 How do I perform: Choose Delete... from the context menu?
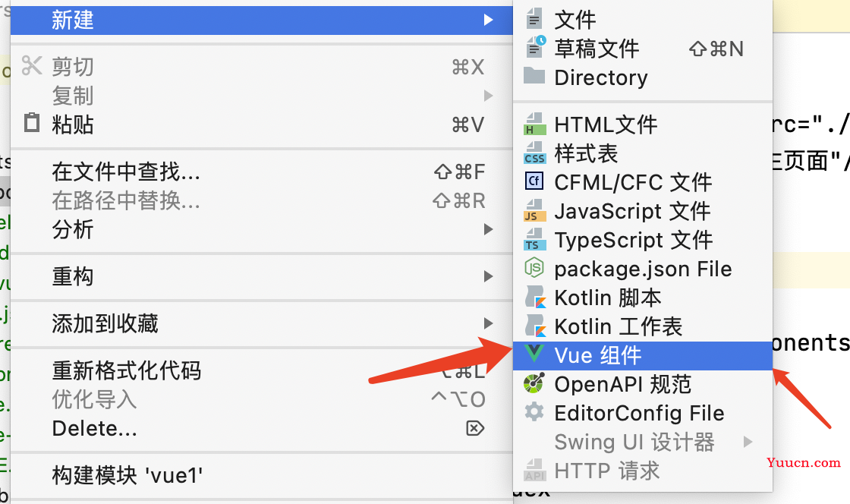[x=261, y=428]
